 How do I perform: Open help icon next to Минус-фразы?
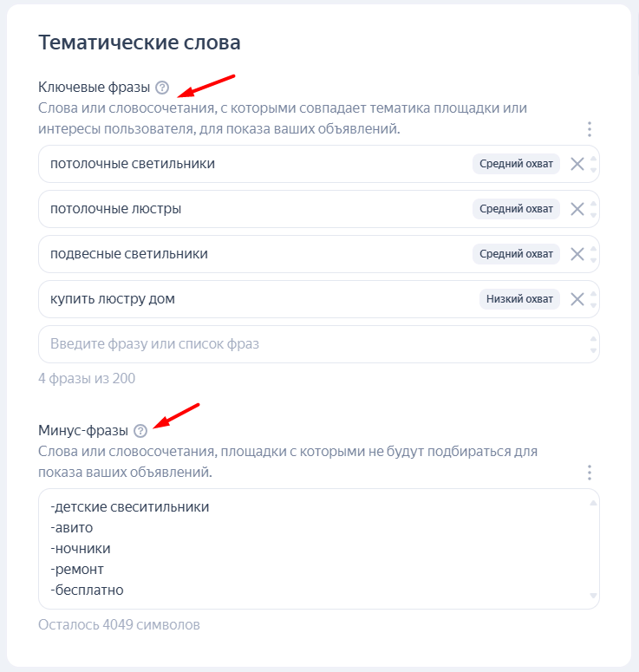[140, 431]
